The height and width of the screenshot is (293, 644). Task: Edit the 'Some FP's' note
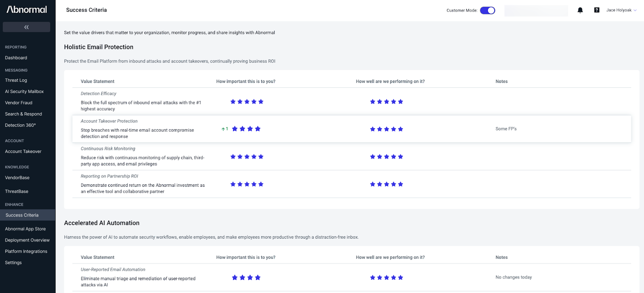click(506, 129)
